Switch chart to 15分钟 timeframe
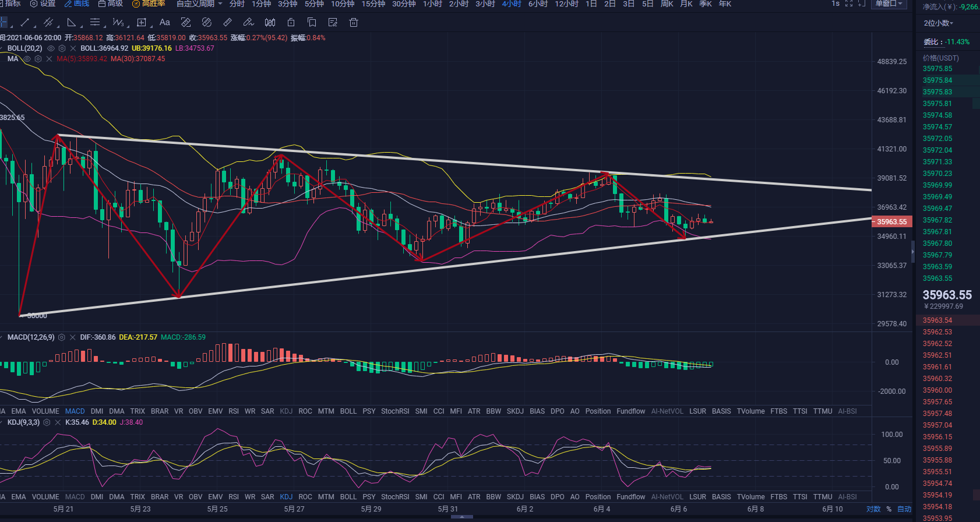This screenshot has height=522, width=980. pyautogui.click(x=373, y=3)
